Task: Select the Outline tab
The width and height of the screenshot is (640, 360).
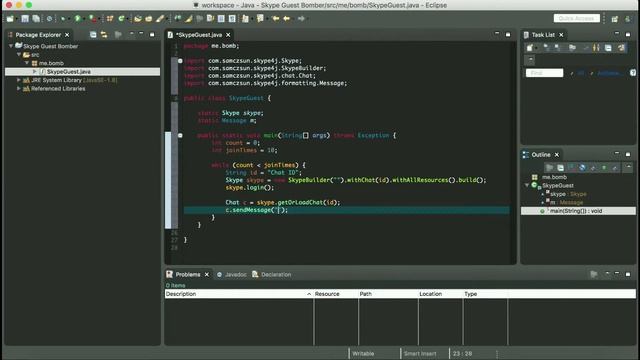Action: click(541, 155)
